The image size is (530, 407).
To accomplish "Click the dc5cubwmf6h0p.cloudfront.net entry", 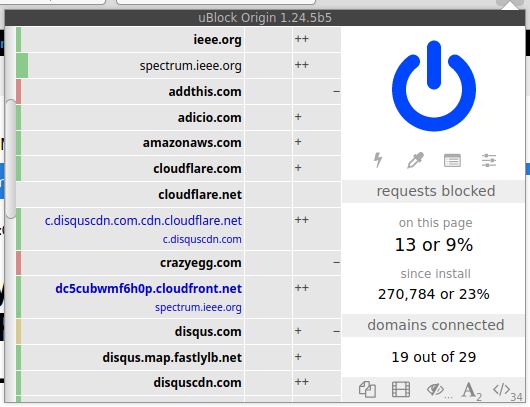I will (x=149, y=289).
